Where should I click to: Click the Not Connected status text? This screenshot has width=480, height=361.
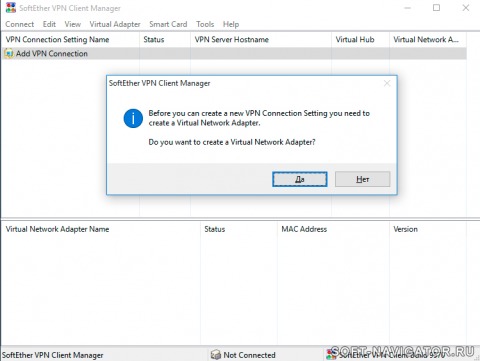[x=249, y=355]
